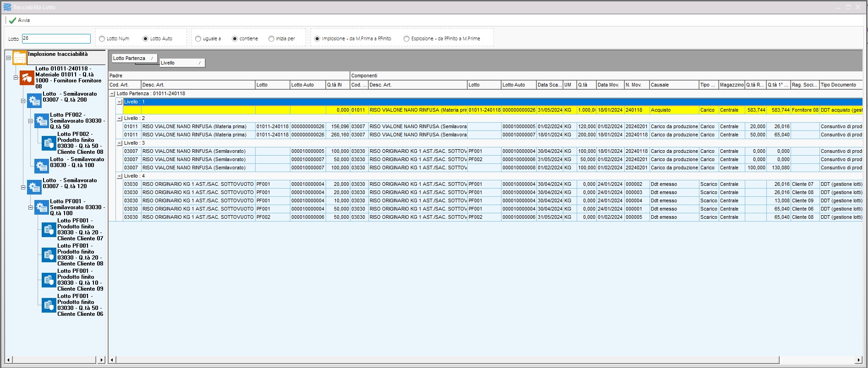Click the Padre band header

tap(229, 76)
